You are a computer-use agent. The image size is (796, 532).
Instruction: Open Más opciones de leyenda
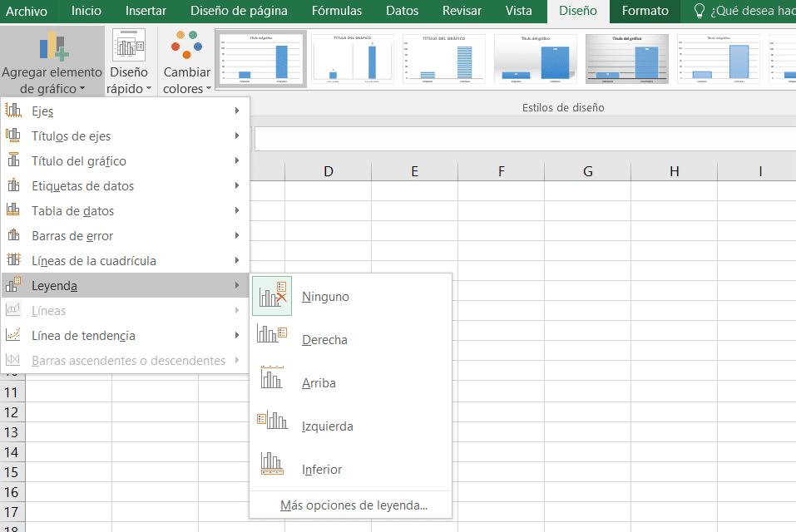[354, 505]
